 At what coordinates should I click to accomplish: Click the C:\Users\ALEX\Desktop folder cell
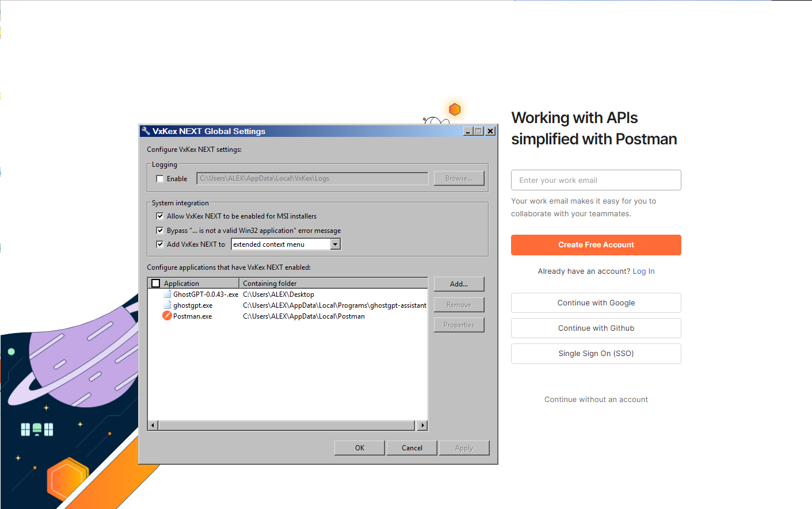point(279,294)
